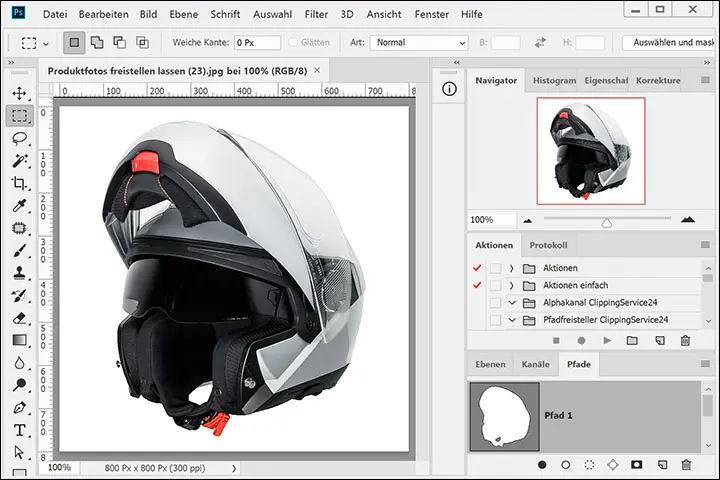Expand the Aktionen folder set
Image resolution: width=720 pixels, height=480 pixels.
click(511, 268)
